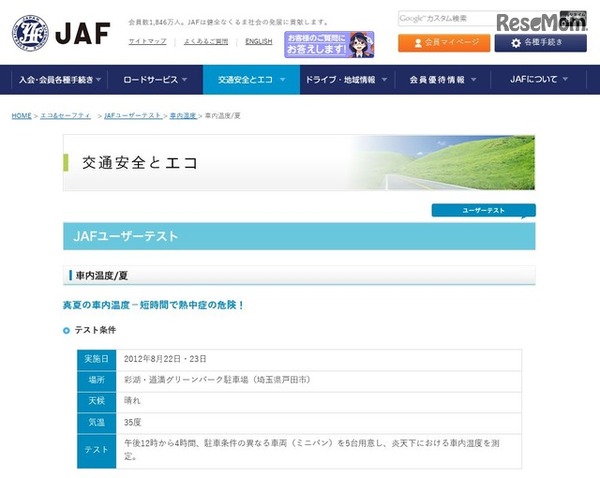Screen dimensions: 600x478
Task: Click the gear icon on 各種手続き button
Action: click(x=516, y=43)
